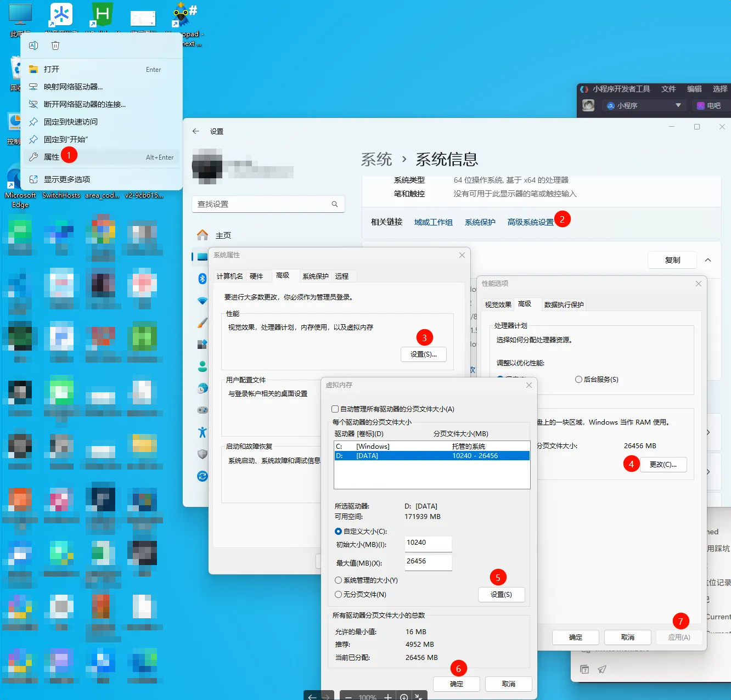Check automatic paging file management checkbox
The width and height of the screenshot is (731, 700).
click(x=335, y=409)
